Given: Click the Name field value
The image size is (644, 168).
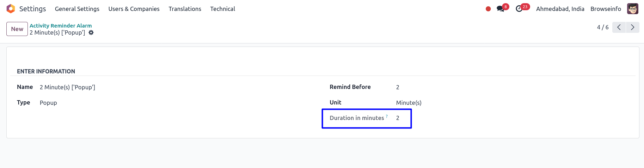Looking at the screenshot, I should (x=67, y=87).
